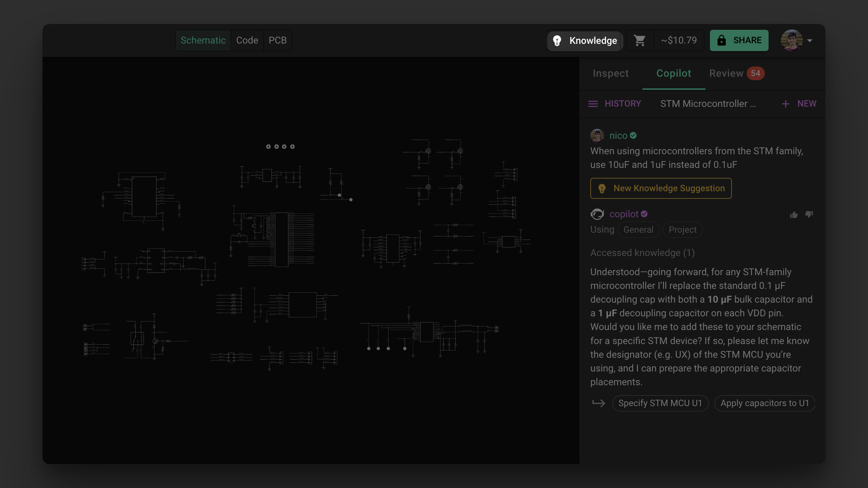
Task: Expand the user account dropdown arrow
Action: 810,40
